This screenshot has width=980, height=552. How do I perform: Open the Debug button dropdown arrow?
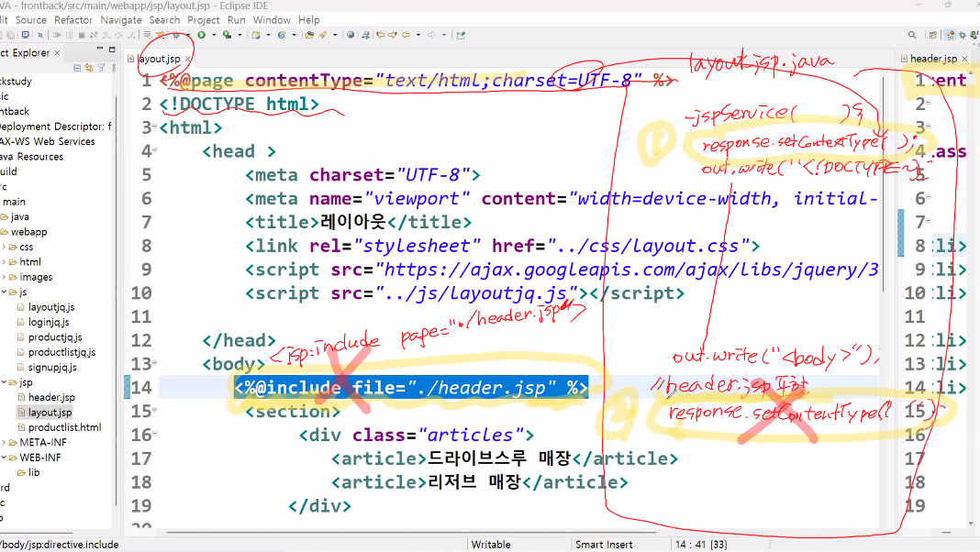tap(187, 35)
